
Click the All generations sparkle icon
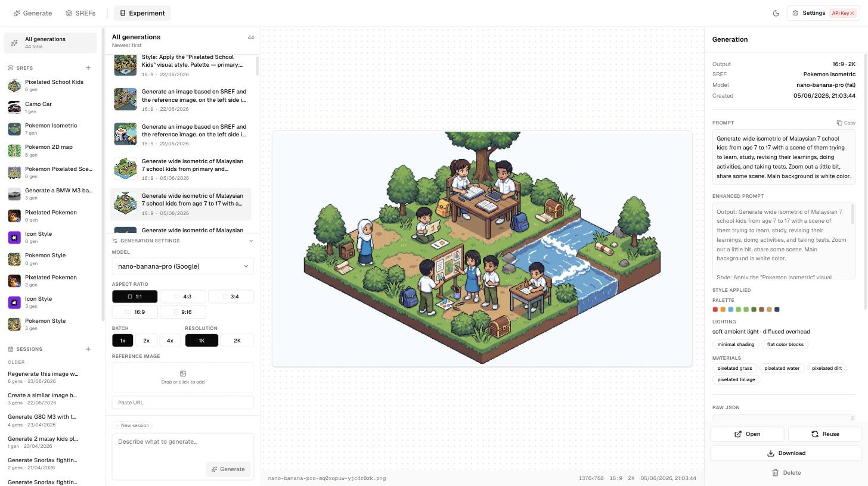(14, 43)
